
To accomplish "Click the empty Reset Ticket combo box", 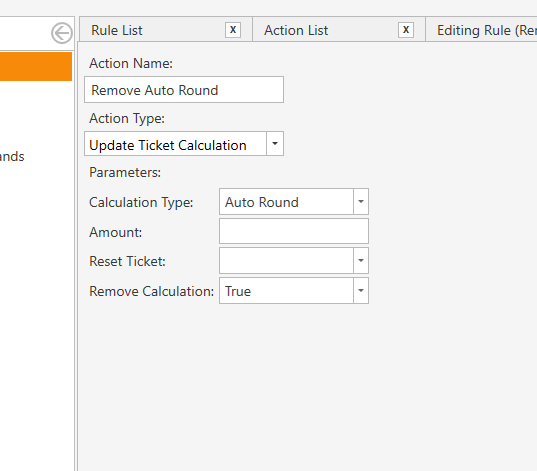I will pos(294,261).
